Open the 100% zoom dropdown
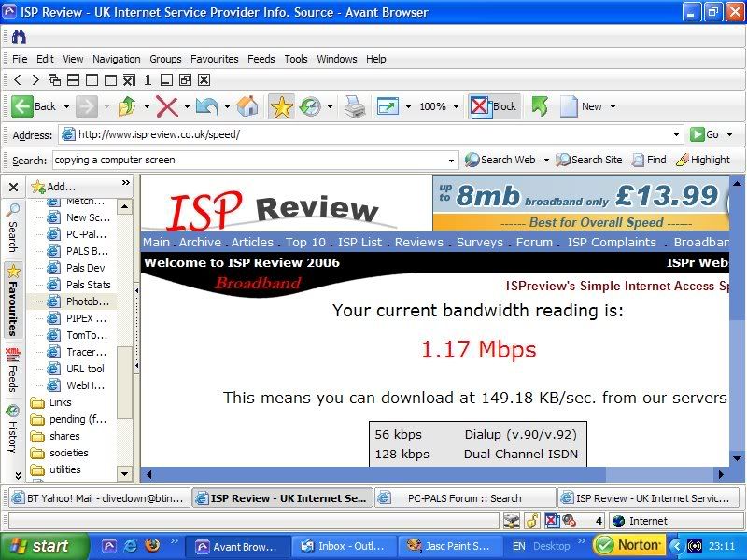 click(456, 106)
